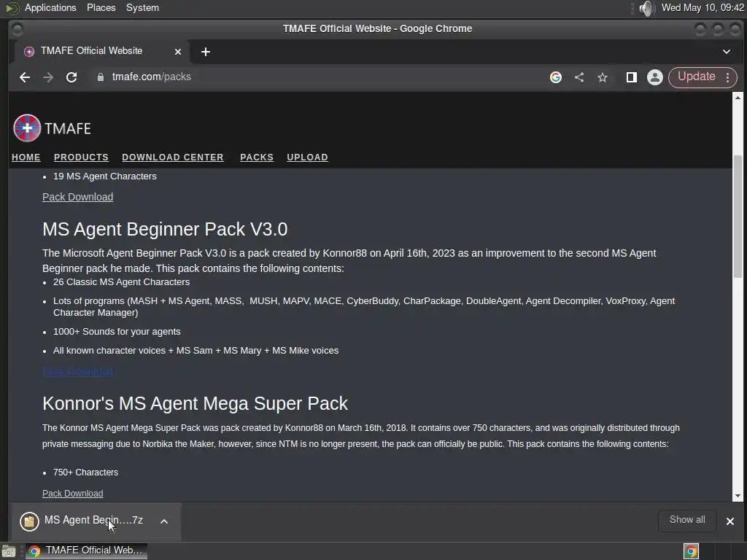This screenshot has height=560, width=747.
Task: Click scrollbar up arrow
Action: point(738,98)
